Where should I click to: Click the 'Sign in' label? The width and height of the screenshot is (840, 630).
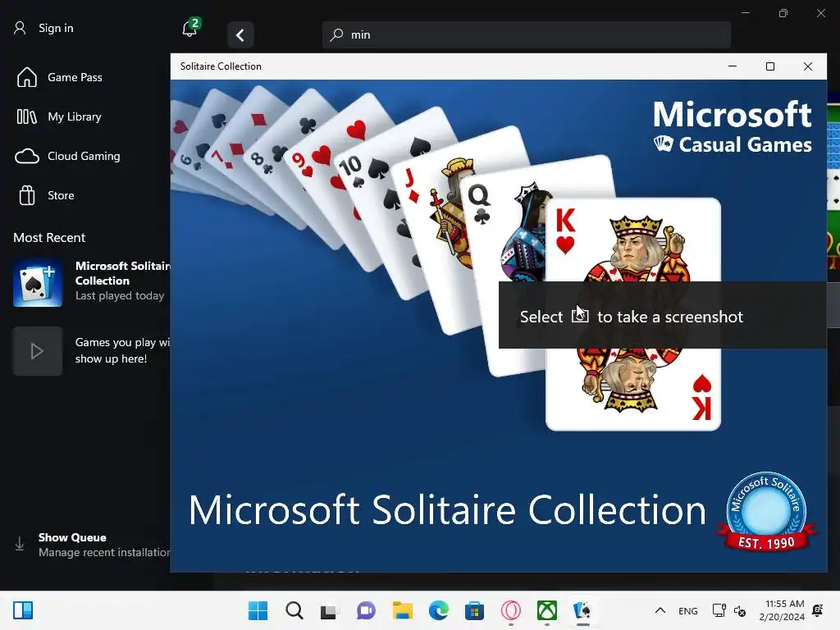(x=57, y=28)
